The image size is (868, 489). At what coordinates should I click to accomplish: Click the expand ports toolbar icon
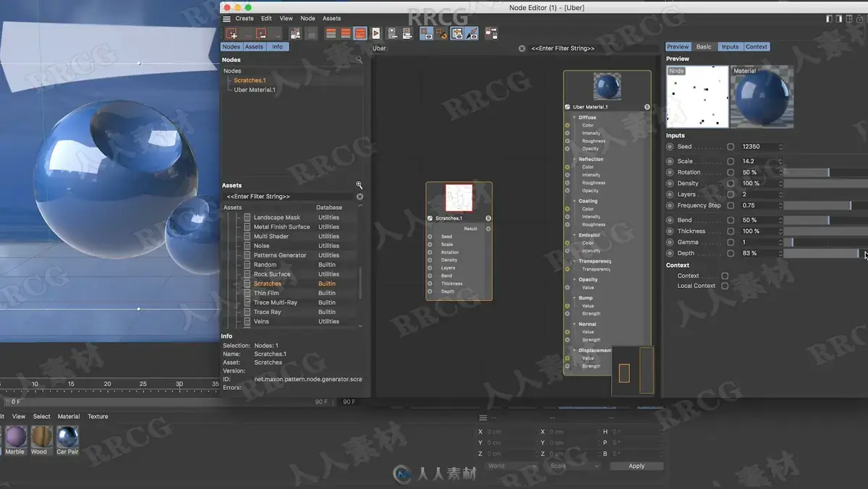[x=407, y=33]
